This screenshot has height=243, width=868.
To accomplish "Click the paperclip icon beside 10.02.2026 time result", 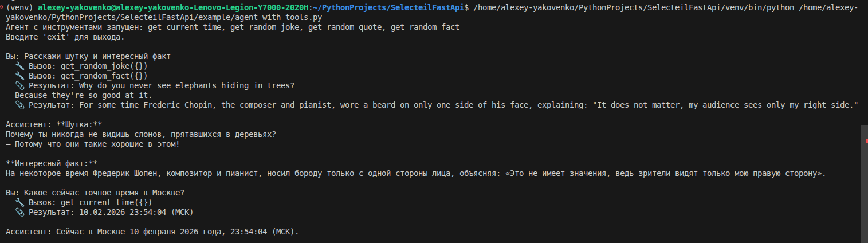I will coord(19,212).
